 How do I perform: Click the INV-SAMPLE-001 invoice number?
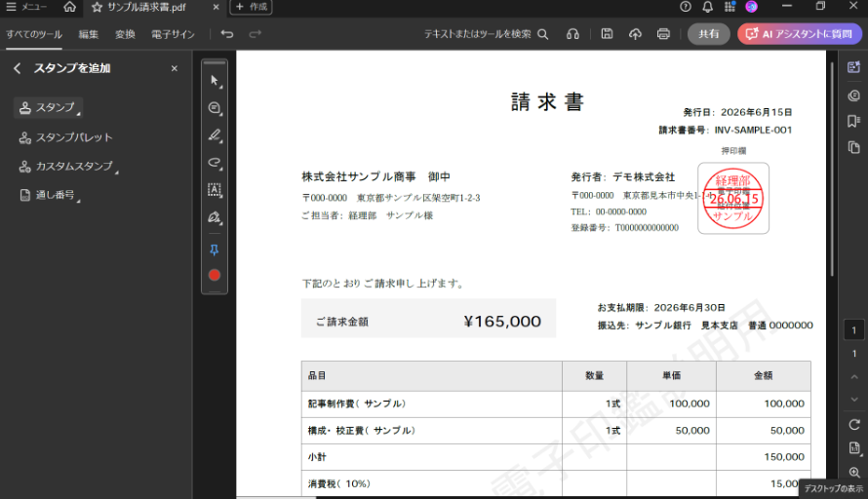(753, 130)
